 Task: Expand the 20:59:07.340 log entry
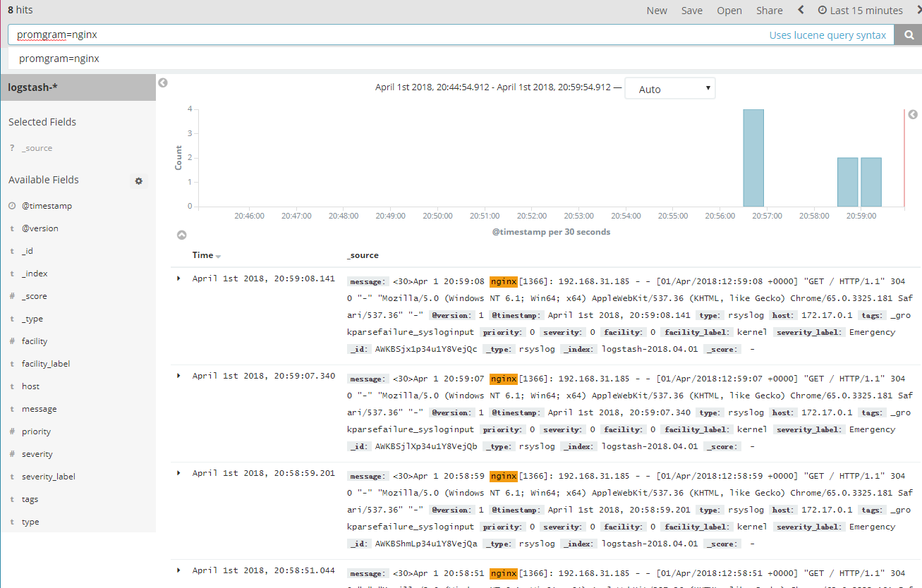(179, 376)
